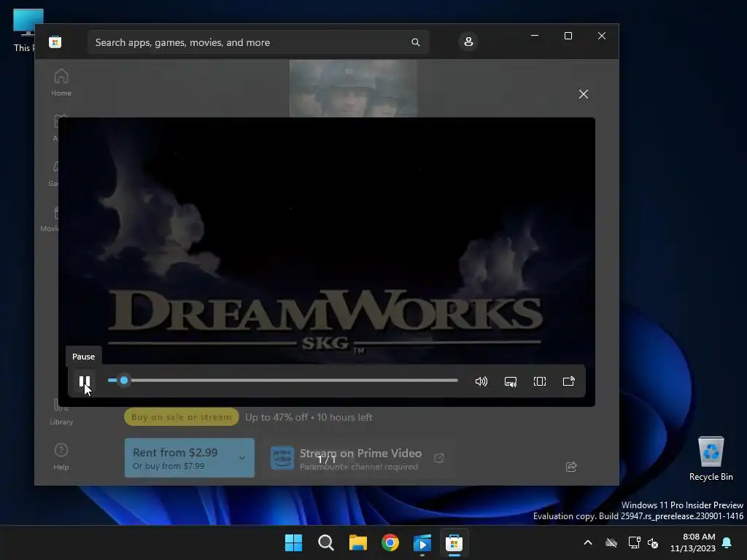Click the muted volume tray icon
This screenshot has width=747, height=560.
653,542
